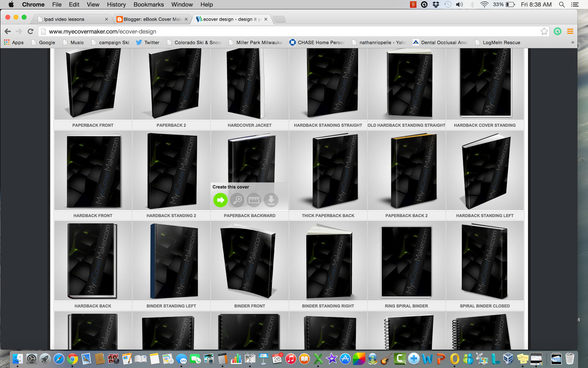This screenshot has width=588, height=368.
Task: Open the Time Machine menu bar icon
Action: pyautogui.click(x=448, y=4)
